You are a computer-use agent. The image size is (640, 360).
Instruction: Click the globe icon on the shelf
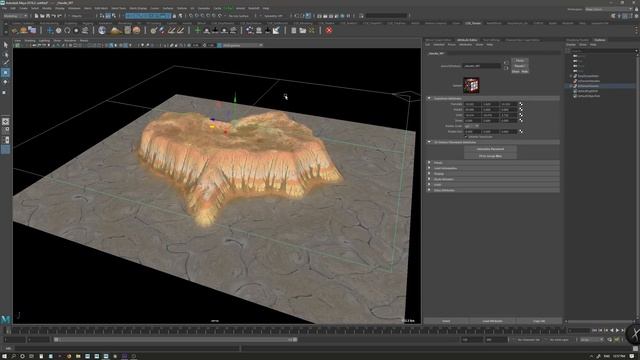click(x=102, y=30)
